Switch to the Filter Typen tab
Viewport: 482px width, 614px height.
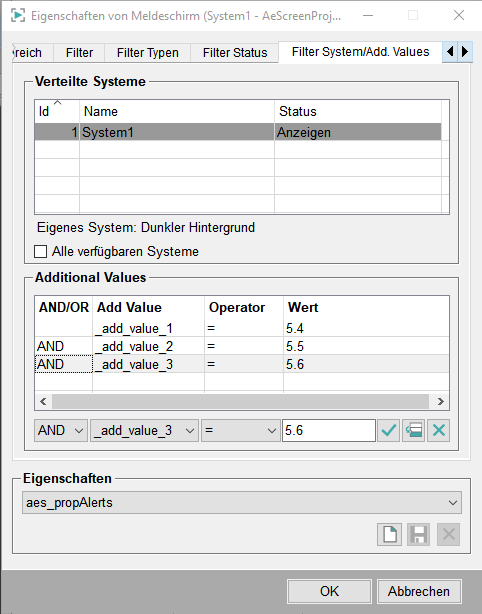pos(148,52)
